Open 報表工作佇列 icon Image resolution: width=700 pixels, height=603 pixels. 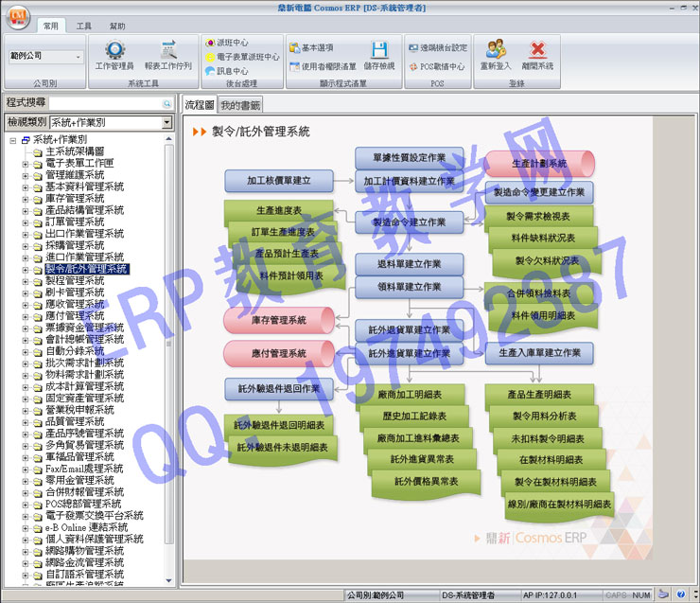(168, 49)
